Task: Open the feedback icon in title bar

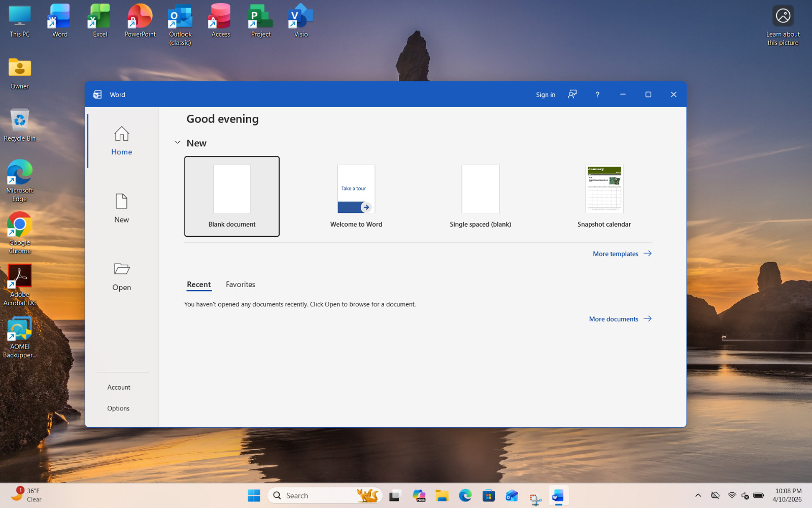Action: (x=572, y=94)
